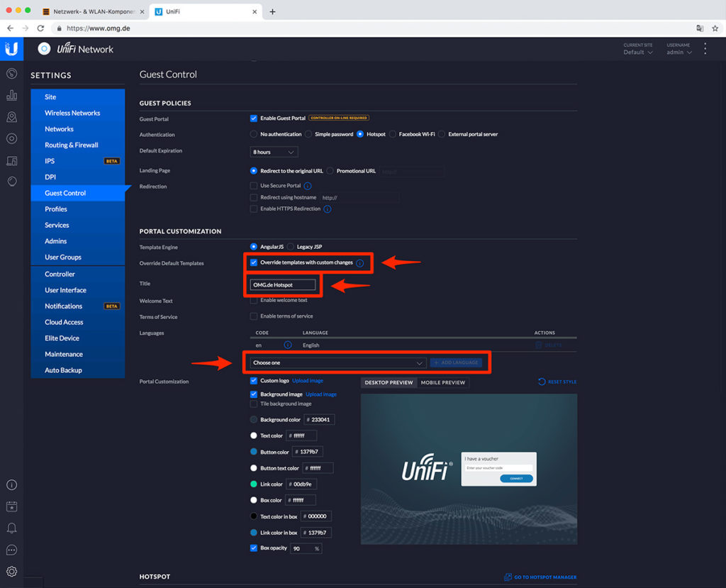
Task: Open the Statistics bar chart icon
Action: (11, 95)
